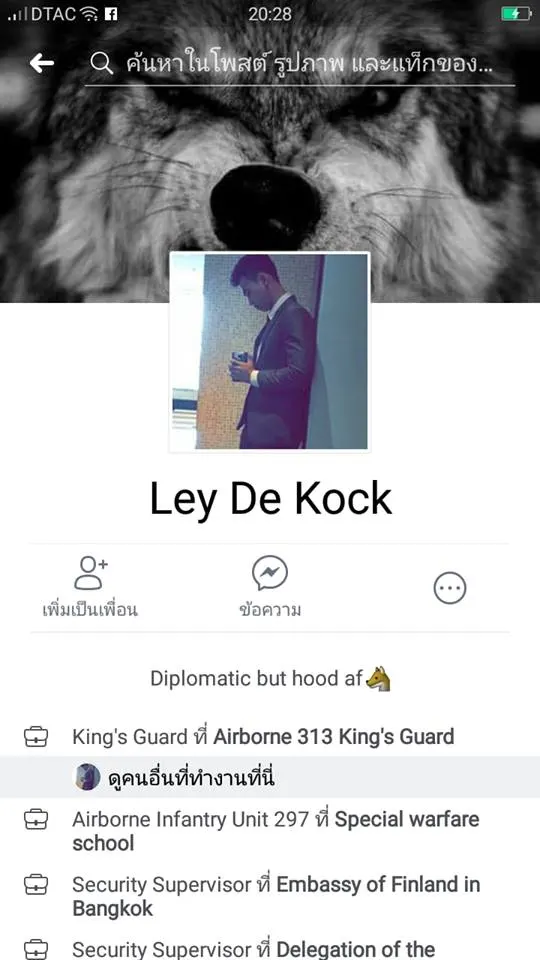This screenshot has width=540, height=960.
Task: Open Airborne 313 King's Guard page link
Action: pos(334,737)
